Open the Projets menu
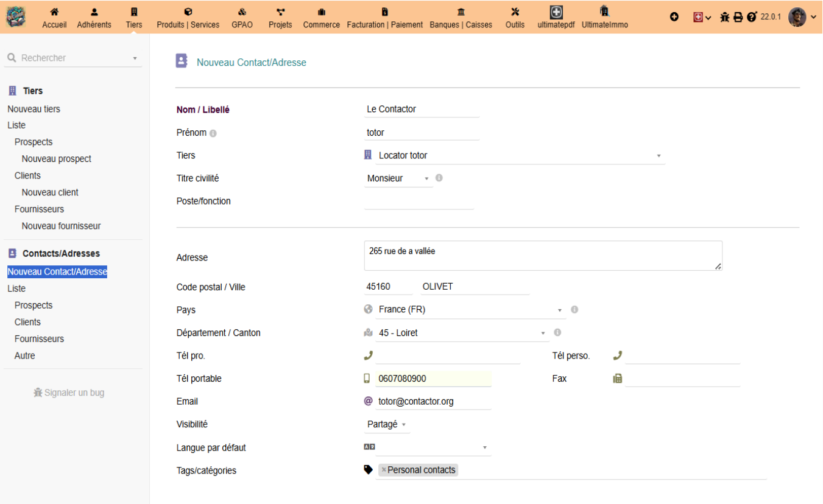Screen dimensions: 823x504 [280, 18]
